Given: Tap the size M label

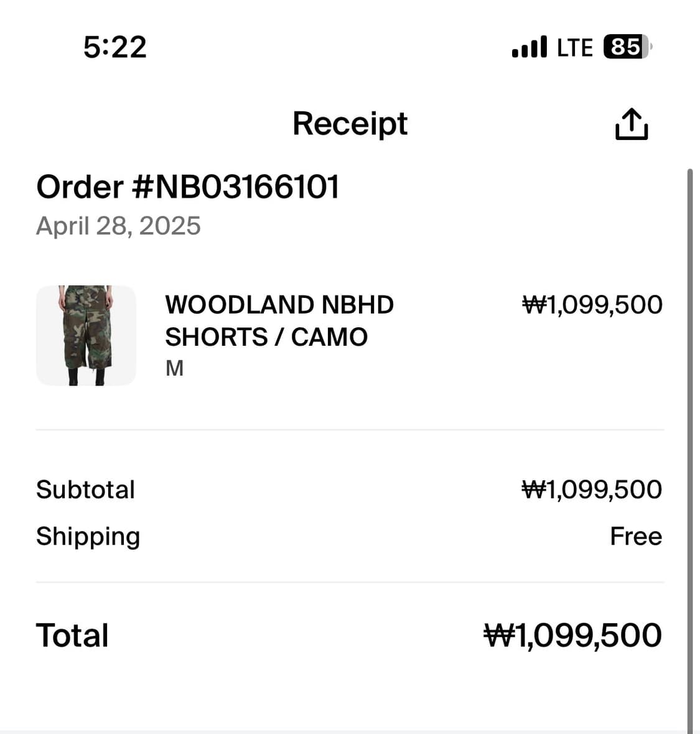Looking at the screenshot, I should coord(174,368).
